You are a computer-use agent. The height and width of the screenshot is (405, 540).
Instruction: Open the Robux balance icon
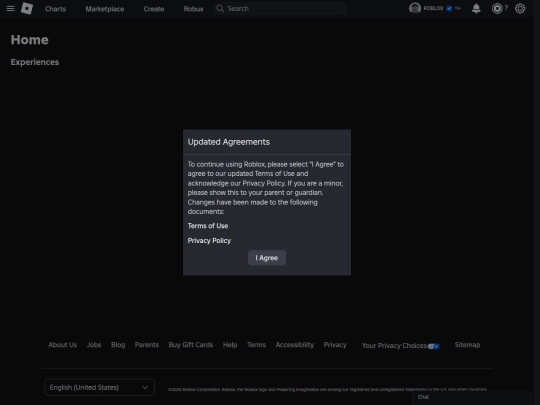(x=497, y=8)
